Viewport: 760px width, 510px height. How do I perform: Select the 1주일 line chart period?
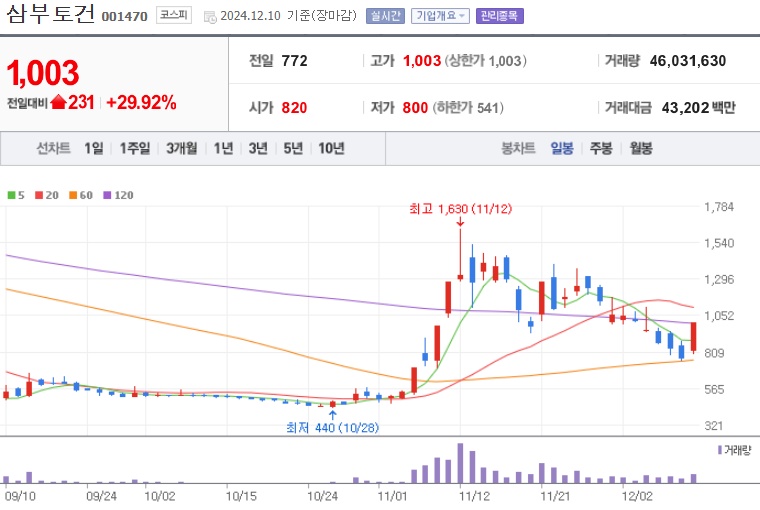tap(135, 148)
